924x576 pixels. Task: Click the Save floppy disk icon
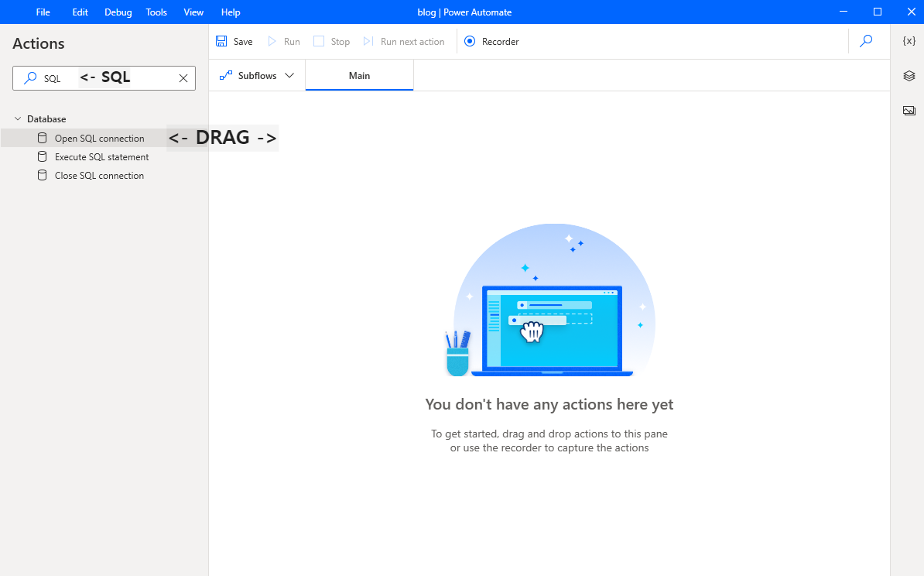pos(221,41)
